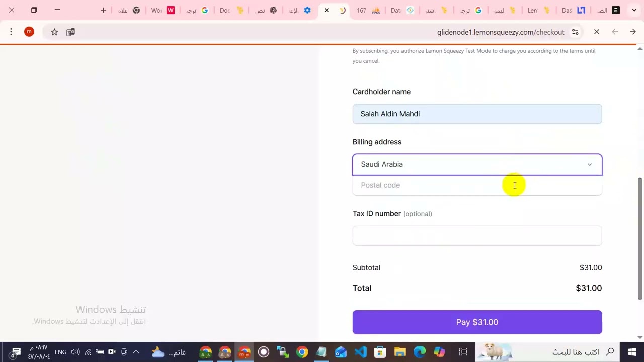This screenshot has width=644, height=362.
Task: Go back using the left arrow
Action: 615,32
